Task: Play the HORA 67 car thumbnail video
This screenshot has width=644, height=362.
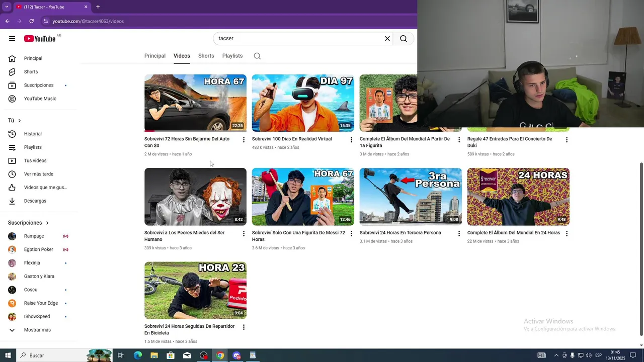Action: click(195, 103)
